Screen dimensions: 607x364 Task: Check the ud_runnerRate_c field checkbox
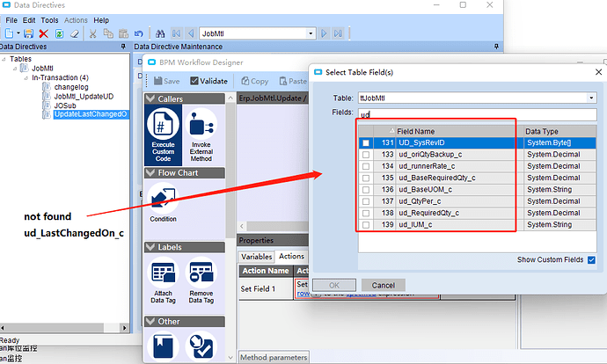click(x=366, y=166)
